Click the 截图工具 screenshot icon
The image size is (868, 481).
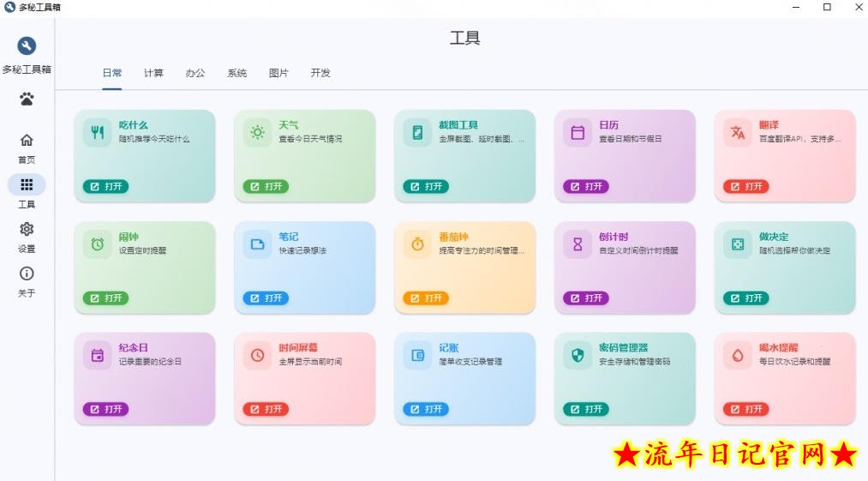coord(417,132)
